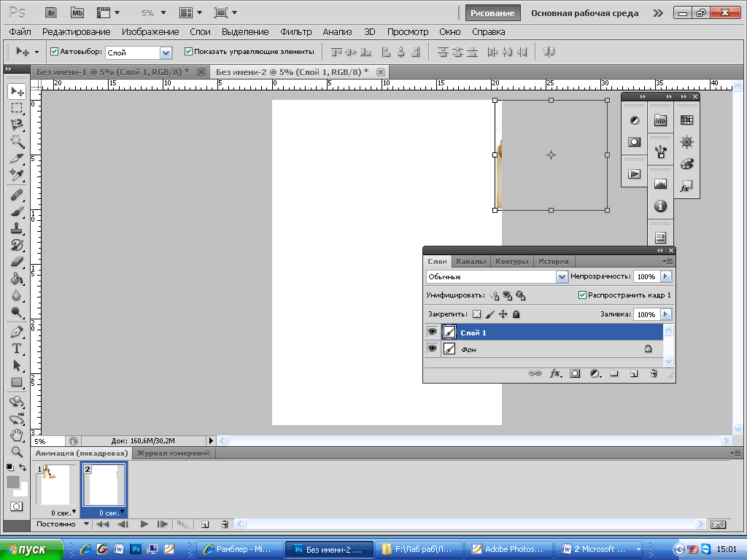Screen dimensions: 747x560
Task: Select the Path Selection tool
Action: (17, 365)
